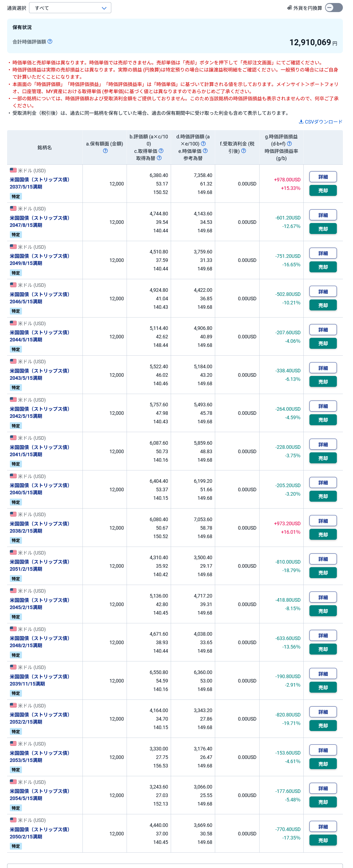Click help icon next to c.取得単価

point(161,151)
